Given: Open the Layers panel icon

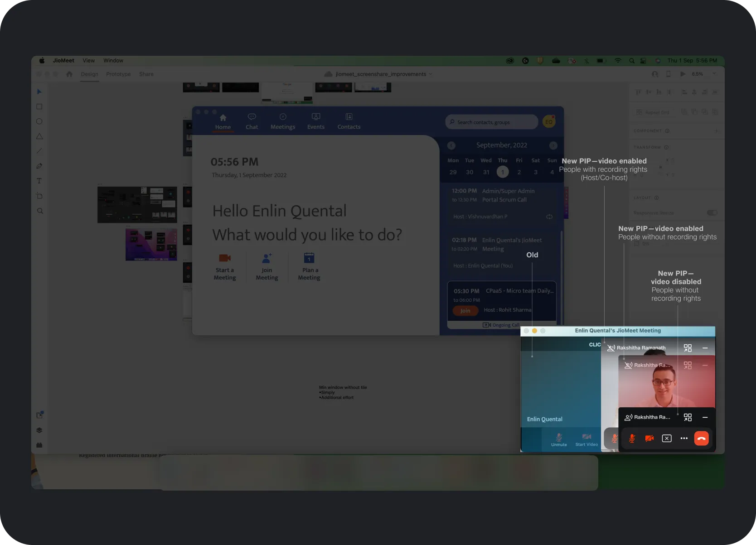Looking at the screenshot, I should pos(39,430).
